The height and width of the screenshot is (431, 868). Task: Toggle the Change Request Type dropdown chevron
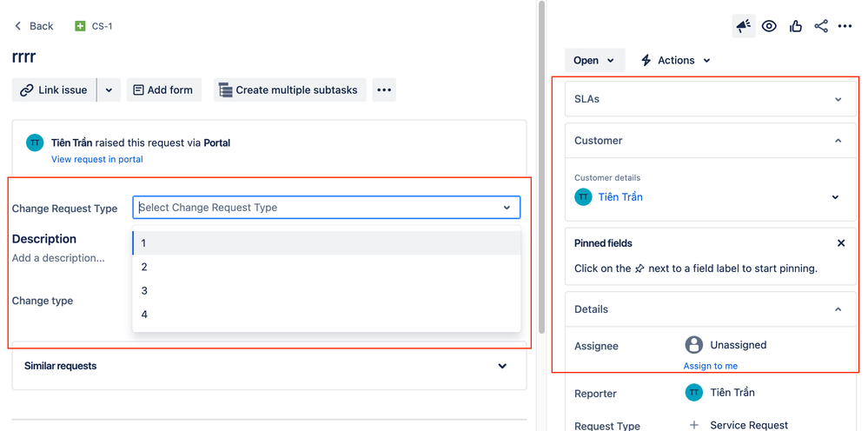(507, 208)
